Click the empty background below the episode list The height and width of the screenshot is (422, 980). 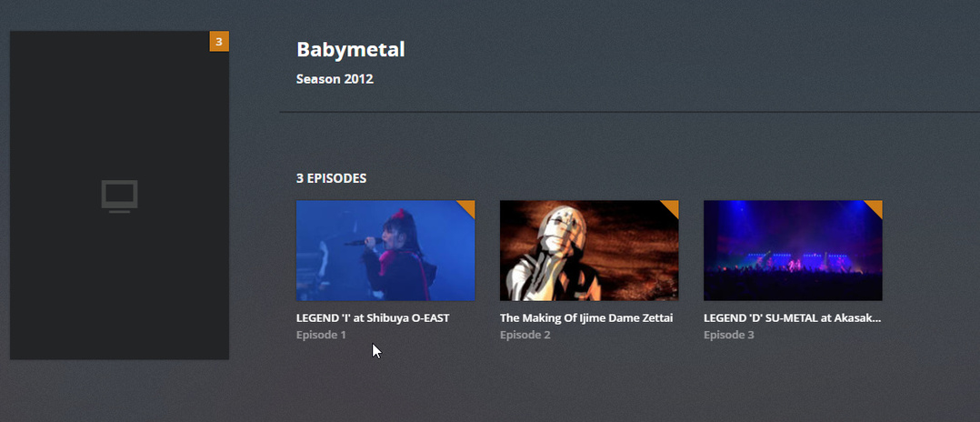pos(587,387)
